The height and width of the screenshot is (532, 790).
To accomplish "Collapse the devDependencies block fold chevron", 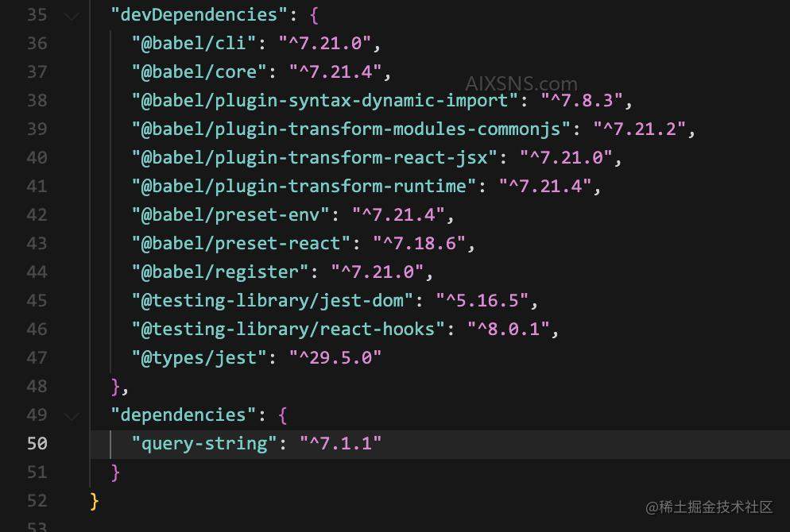I will [72, 16].
